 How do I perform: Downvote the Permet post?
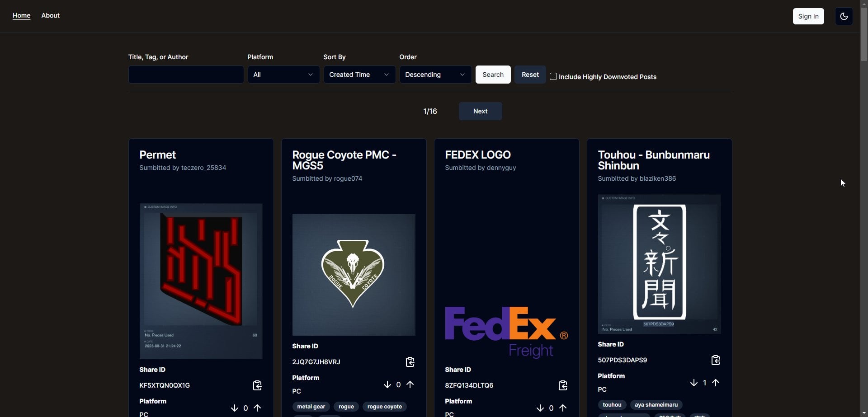[x=235, y=408]
